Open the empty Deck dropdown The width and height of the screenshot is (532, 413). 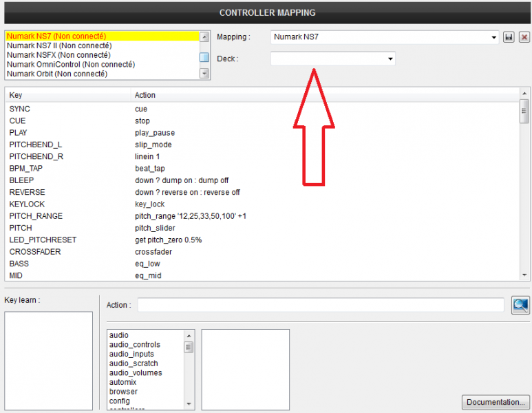tap(333, 59)
